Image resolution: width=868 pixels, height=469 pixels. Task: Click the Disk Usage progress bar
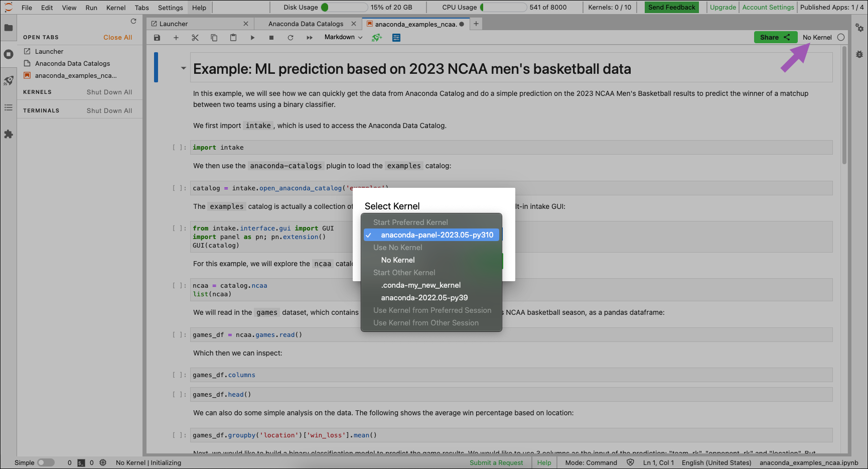[x=344, y=7]
